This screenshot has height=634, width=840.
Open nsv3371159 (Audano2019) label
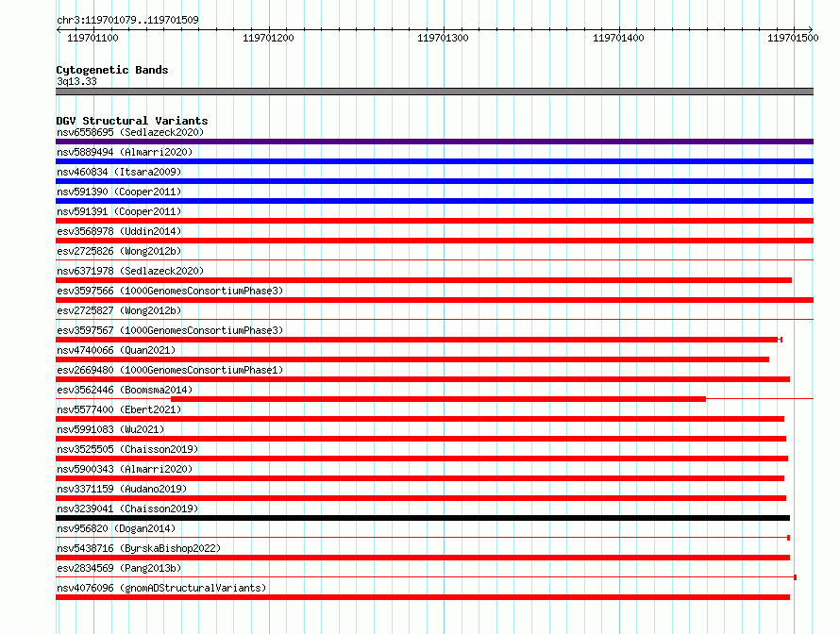pyautogui.click(x=122, y=489)
